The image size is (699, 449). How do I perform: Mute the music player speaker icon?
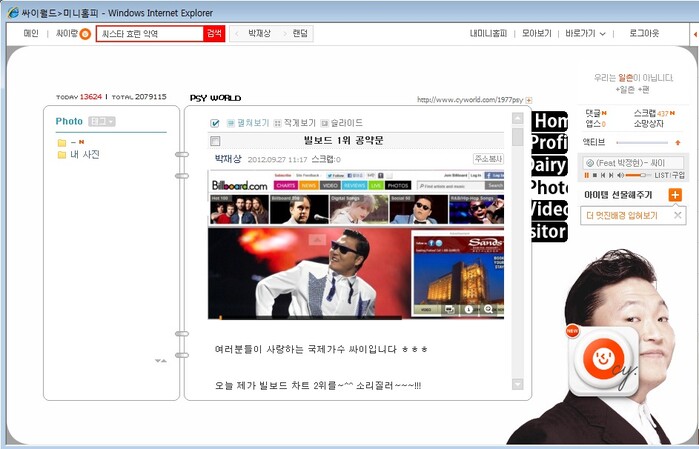point(620,176)
